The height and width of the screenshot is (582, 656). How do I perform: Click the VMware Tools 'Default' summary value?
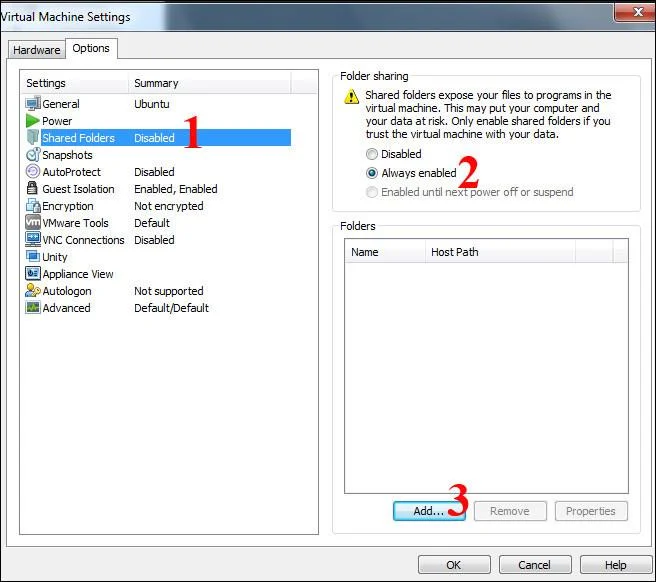point(152,223)
